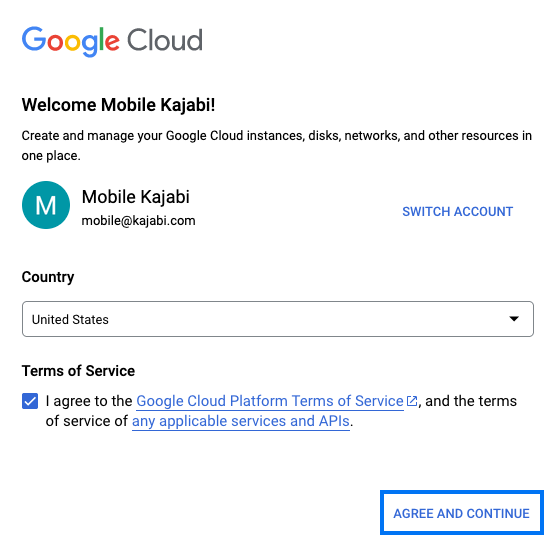Viewport: 556px width, 545px height.
Task: Click AGREE AND CONTINUE button
Action: 461,513
